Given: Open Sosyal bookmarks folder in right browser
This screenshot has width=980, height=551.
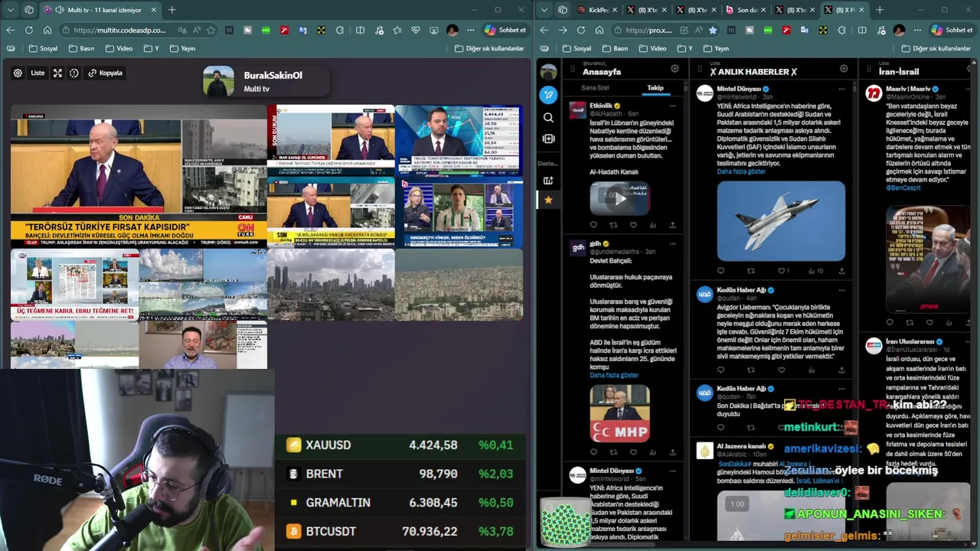Looking at the screenshot, I should coord(577,48).
